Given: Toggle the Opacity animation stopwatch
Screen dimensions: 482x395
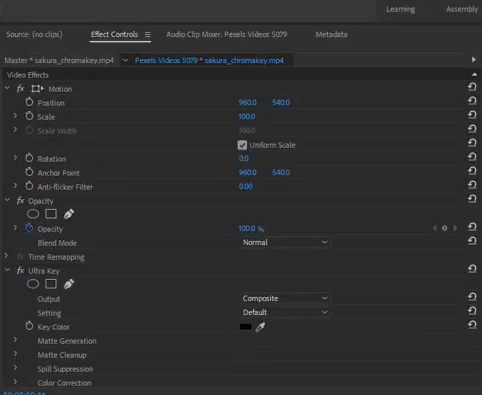Looking at the screenshot, I should pyautogui.click(x=29, y=228).
